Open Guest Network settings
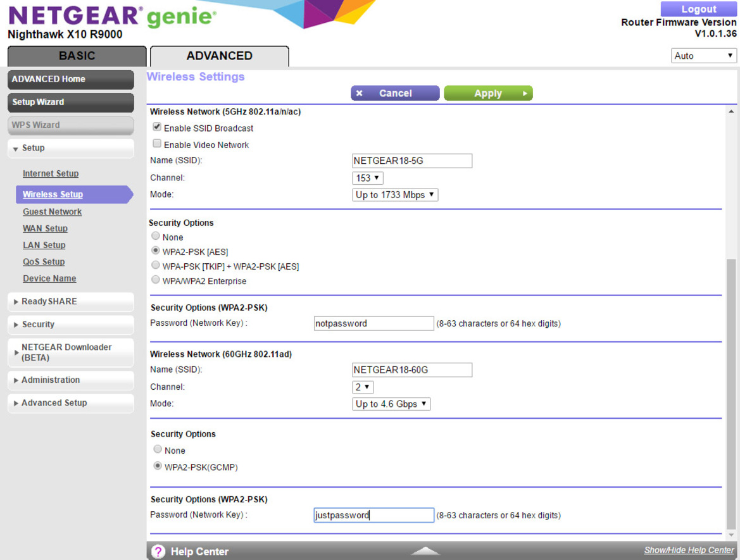 point(53,212)
